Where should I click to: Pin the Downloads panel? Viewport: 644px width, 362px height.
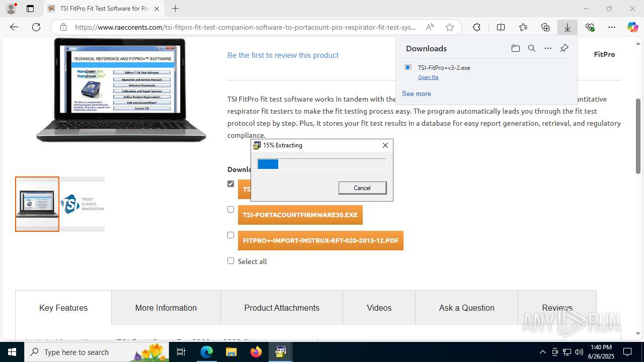click(564, 48)
